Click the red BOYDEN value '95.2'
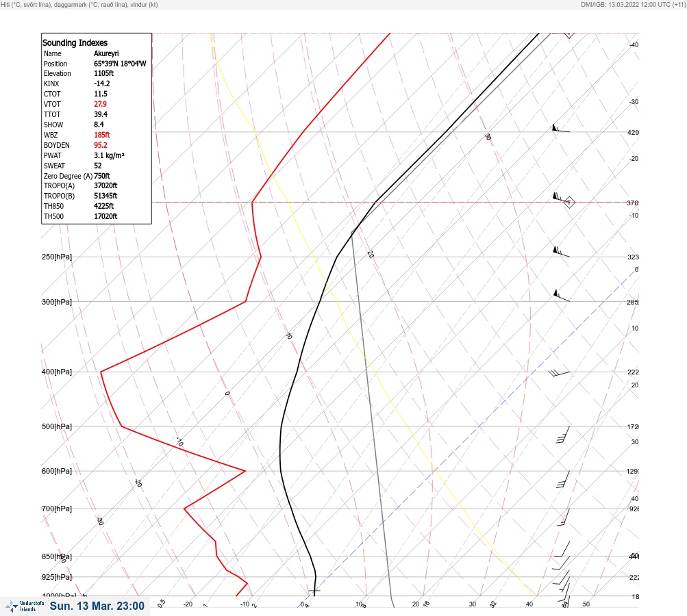This screenshot has width=687, height=616. pos(101,145)
